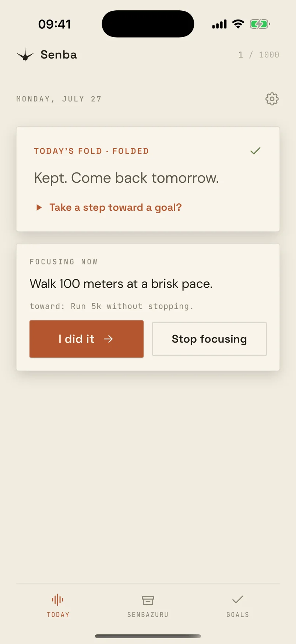
Task: Tap the battery charging status icon
Action: coord(260,24)
